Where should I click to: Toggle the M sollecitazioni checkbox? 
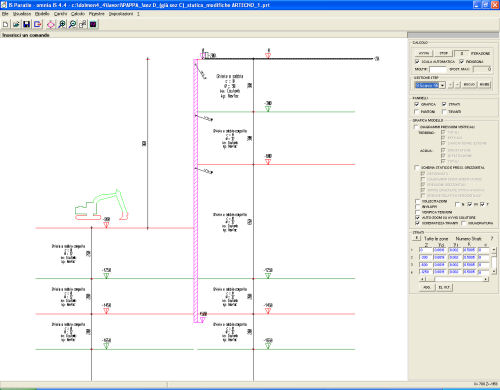click(x=470, y=204)
